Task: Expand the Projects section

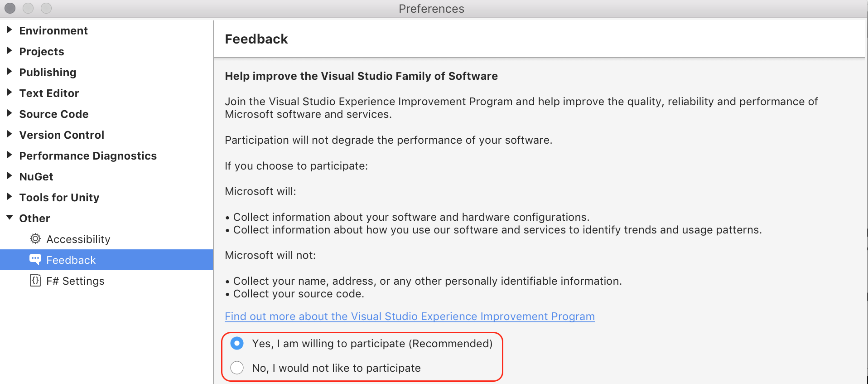Action: [x=9, y=51]
